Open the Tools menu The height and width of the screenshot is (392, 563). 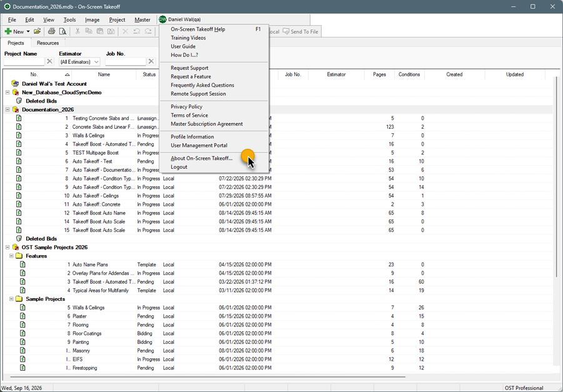tap(69, 20)
